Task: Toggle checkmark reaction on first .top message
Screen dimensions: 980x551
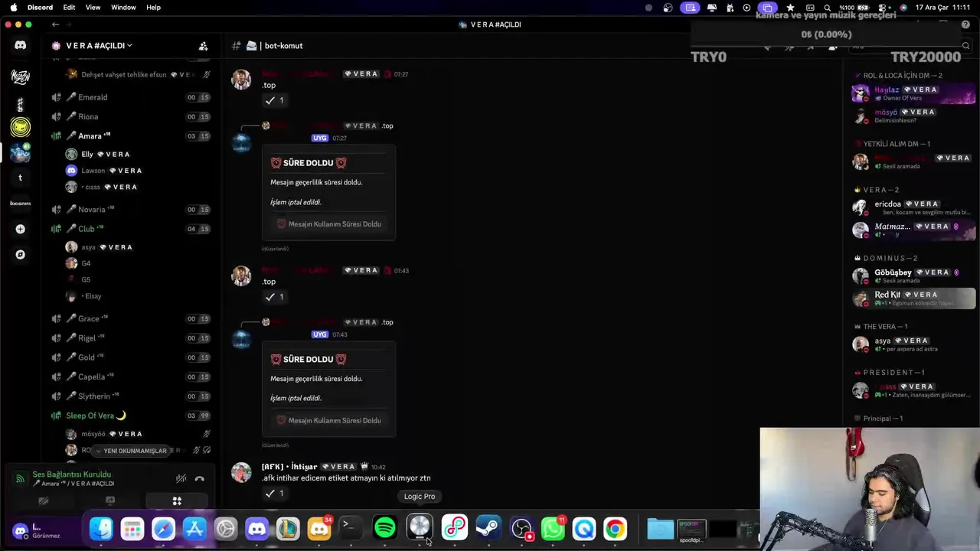Action: coord(275,100)
